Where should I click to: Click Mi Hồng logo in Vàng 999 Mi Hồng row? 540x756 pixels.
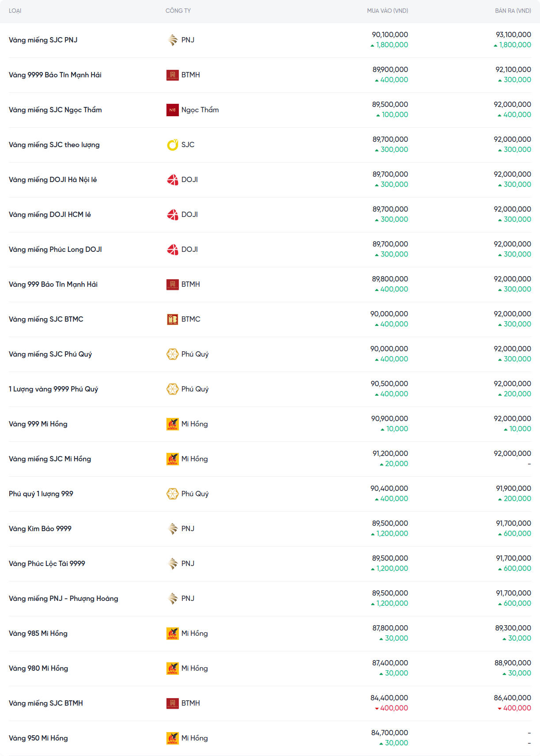tap(172, 424)
